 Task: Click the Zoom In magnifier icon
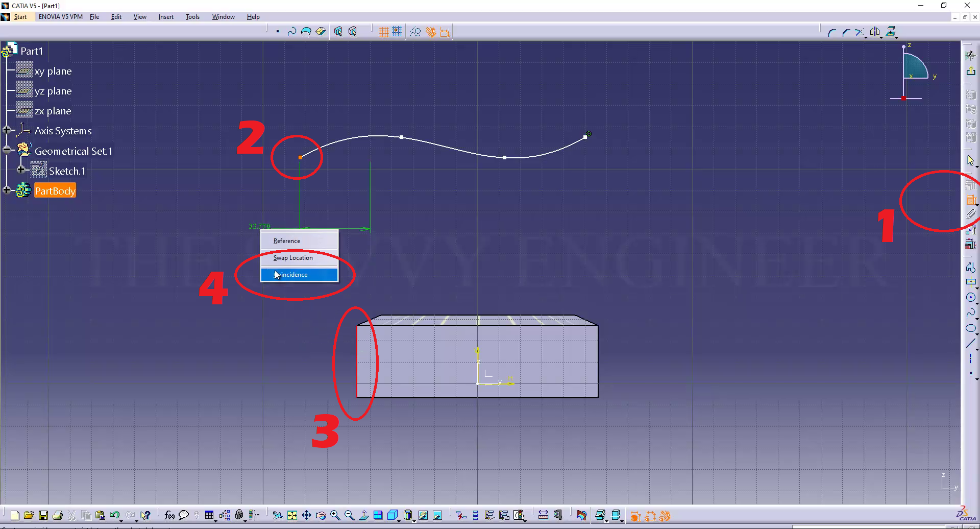(x=335, y=515)
